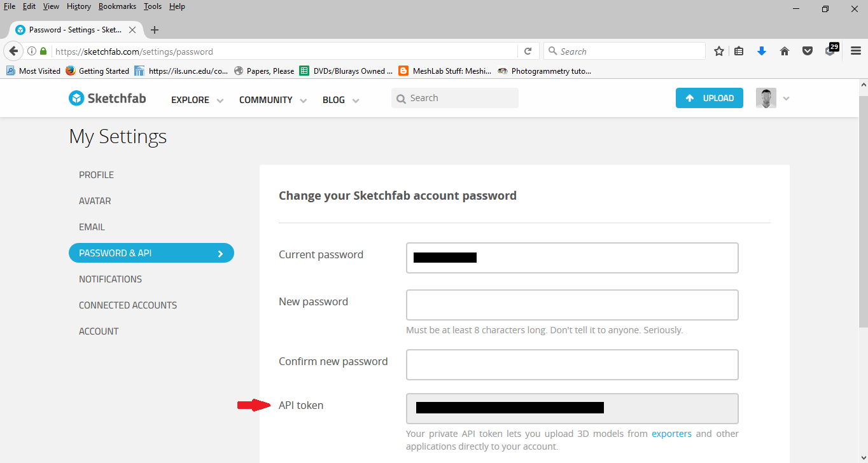The height and width of the screenshot is (463, 868).
Task: Click the API token field
Action: [572, 408]
